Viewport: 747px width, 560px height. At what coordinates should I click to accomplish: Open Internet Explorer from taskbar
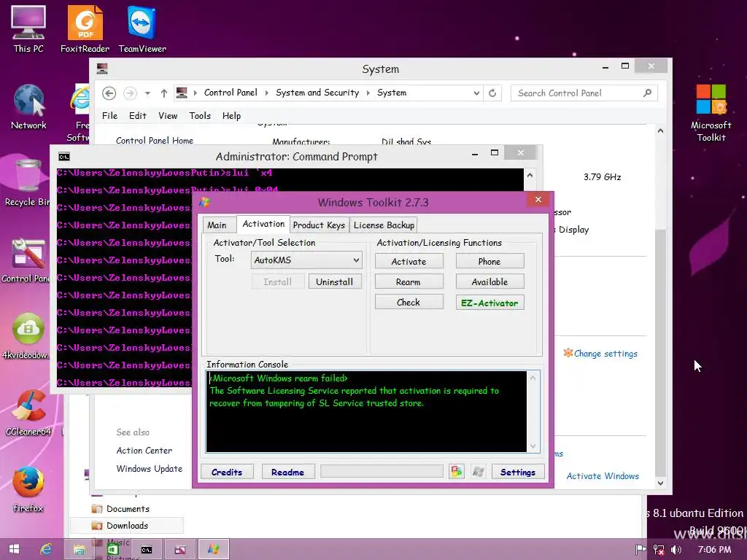tap(46, 549)
